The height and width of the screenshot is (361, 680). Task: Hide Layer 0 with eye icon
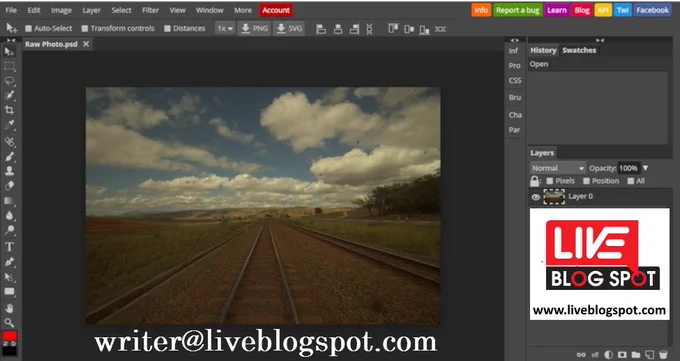(x=536, y=197)
